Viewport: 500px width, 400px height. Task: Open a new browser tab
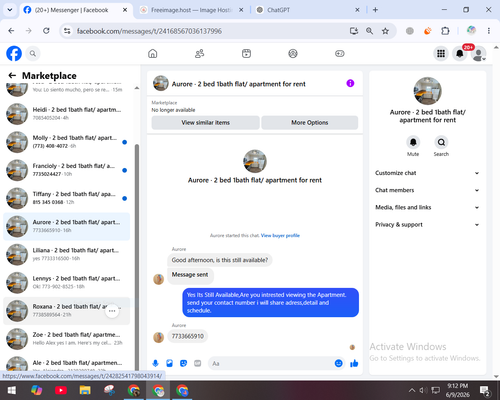(x=375, y=10)
